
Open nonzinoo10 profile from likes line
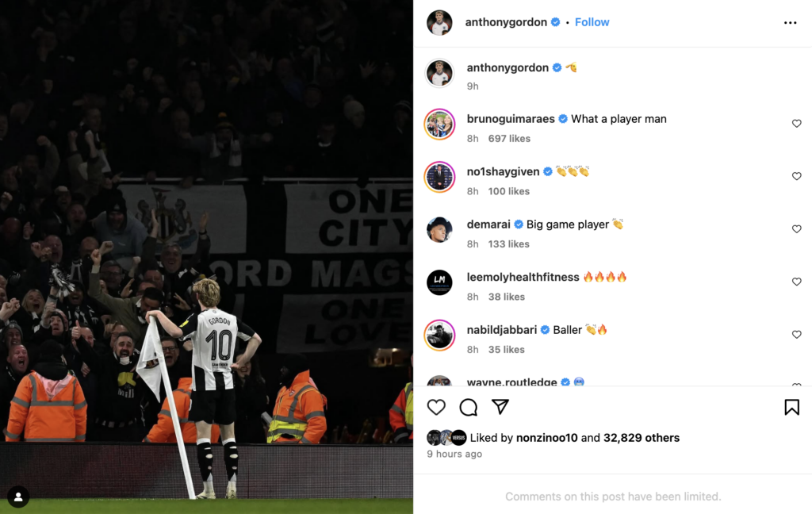pos(547,438)
